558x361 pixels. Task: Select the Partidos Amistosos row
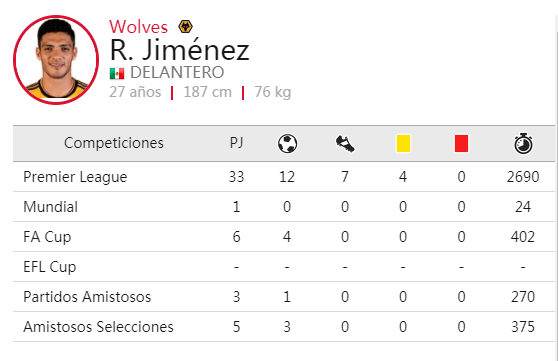284,297
